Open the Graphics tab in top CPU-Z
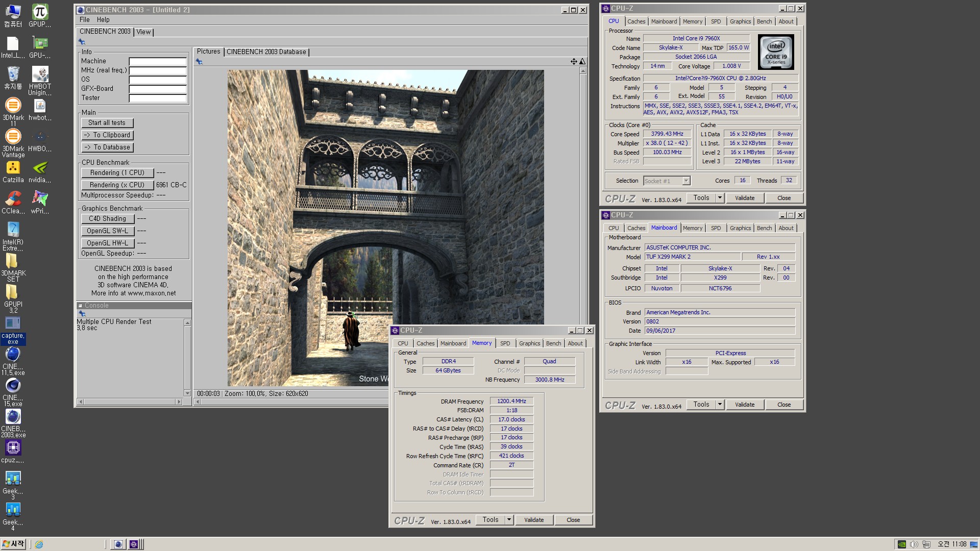 pyautogui.click(x=740, y=21)
